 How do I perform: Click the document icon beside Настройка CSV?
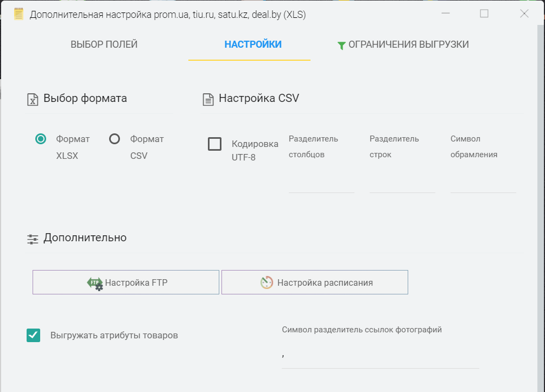click(x=208, y=99)
